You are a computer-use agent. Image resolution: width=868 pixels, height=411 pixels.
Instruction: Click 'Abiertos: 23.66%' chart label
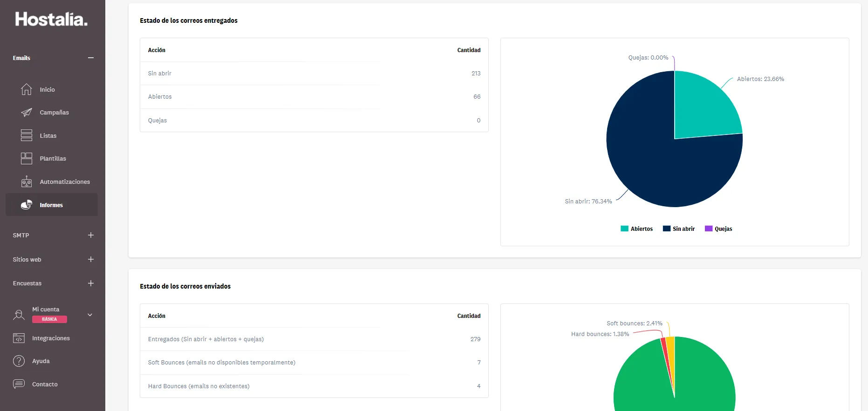[x=760, y=79]
